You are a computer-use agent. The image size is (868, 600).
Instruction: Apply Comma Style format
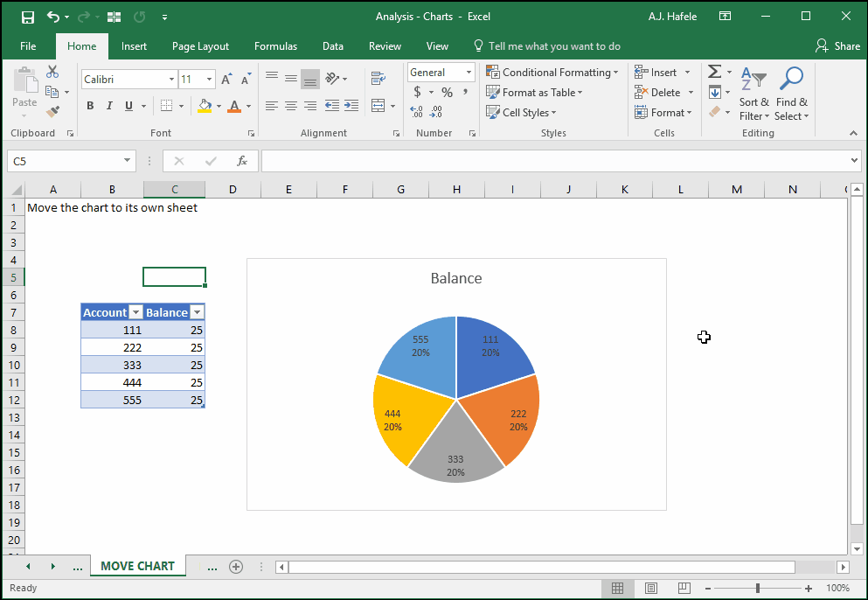[x=466, y=92]
